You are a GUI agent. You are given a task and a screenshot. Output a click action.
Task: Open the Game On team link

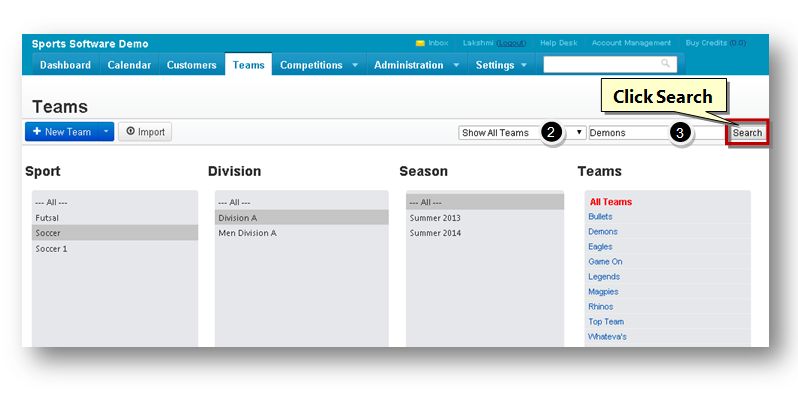(605, 262)
